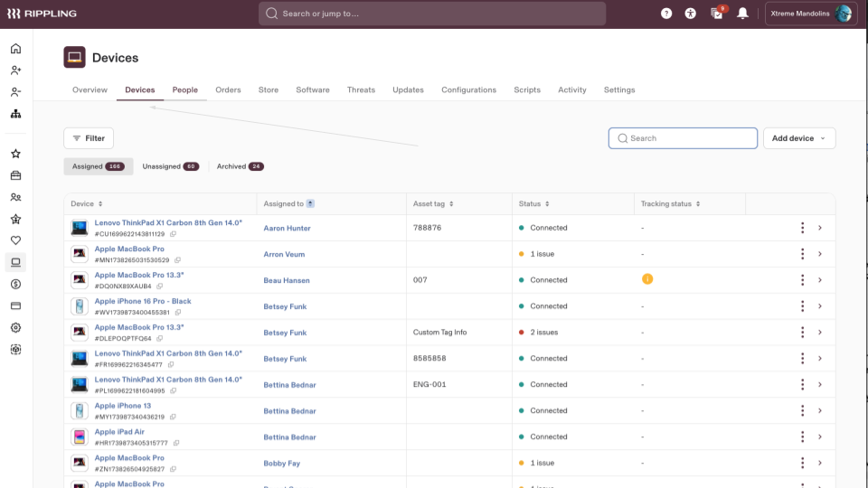Select the Unassigned devices filter
Viewport: 868px width, 488px height.
tap(171, 166)
